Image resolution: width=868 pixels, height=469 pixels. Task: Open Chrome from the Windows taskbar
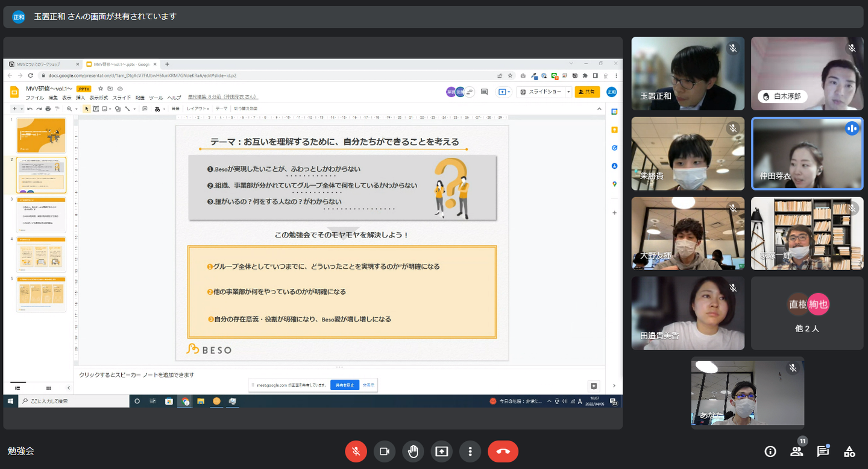[185, 401]
